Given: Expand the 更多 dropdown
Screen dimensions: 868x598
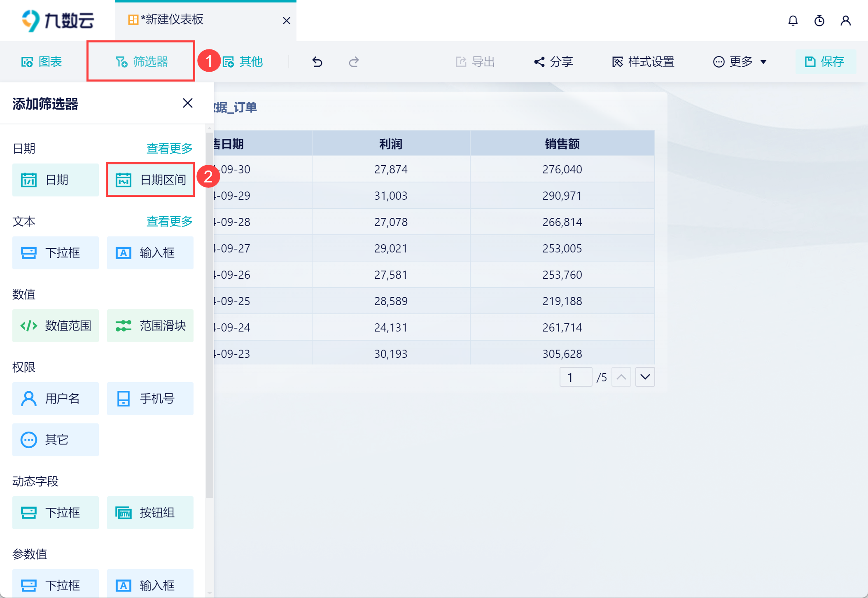Looking at the screenshot, I should [740, 62].
